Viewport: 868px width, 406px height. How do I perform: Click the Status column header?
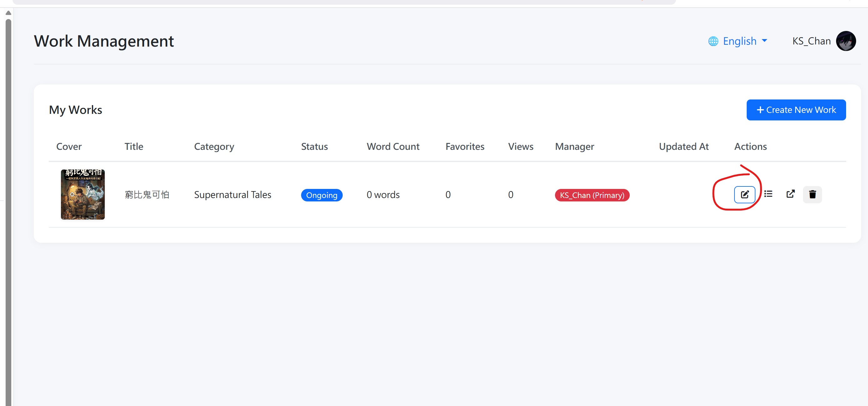point(314,146)
